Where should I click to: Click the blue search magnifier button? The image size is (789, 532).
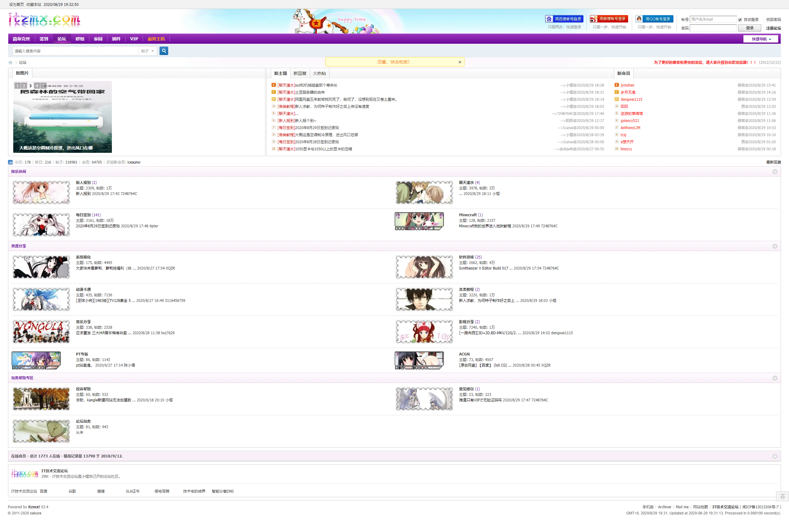pyautogui.click(x=164, y=51)
